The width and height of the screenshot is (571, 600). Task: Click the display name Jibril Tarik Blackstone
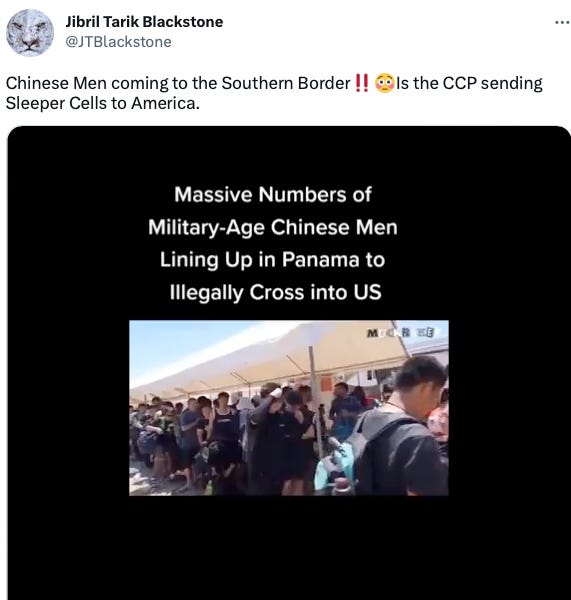click(144, 22)
